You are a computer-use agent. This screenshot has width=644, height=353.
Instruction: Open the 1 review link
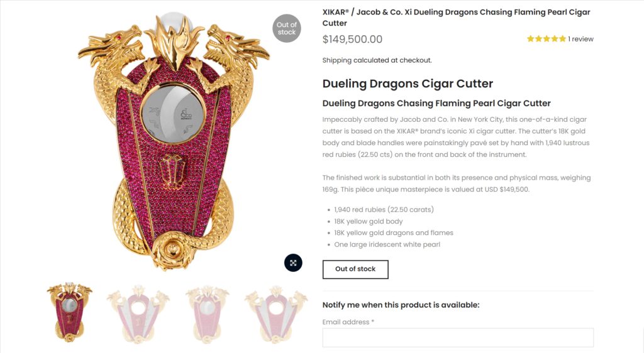pos(580,39)
